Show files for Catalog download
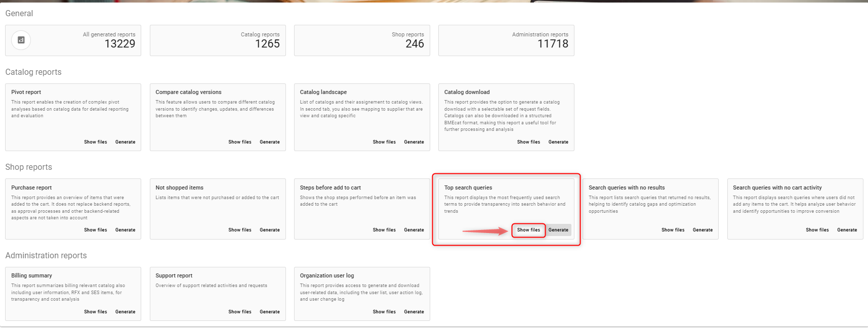This screenshot has width=868, height=328. click(528, 142)
